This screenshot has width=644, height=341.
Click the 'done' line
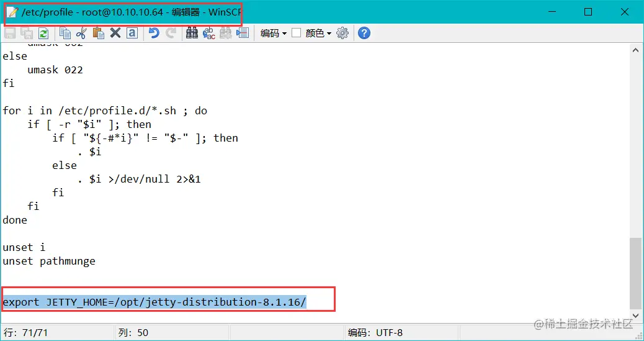pyautogui.click(x=15, y=220)
